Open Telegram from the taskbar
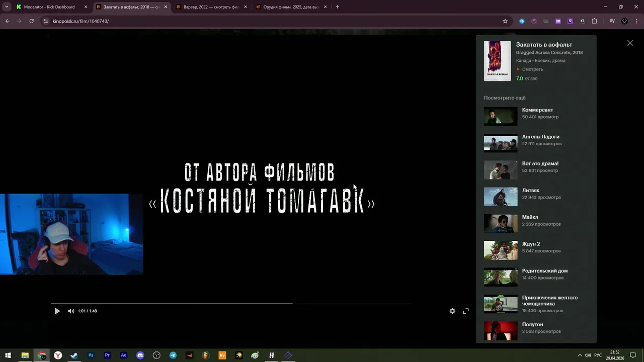Screen dimensions: 644x362 click(x=173, y=355)
